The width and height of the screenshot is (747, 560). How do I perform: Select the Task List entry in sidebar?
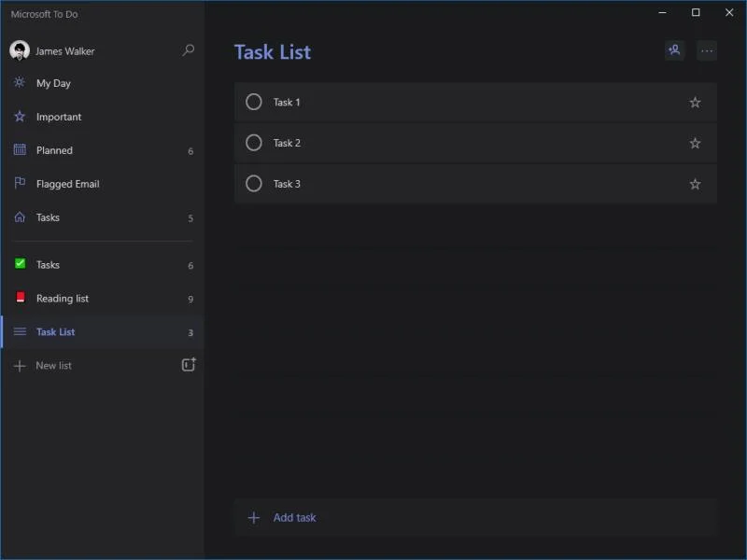click(x=103, y=332)
